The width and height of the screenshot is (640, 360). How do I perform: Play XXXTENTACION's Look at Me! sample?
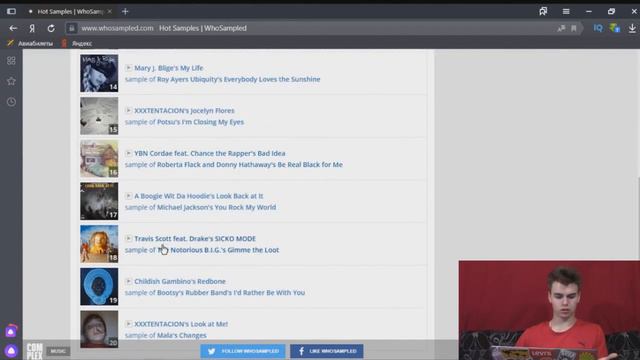click(x=128, y=324)
